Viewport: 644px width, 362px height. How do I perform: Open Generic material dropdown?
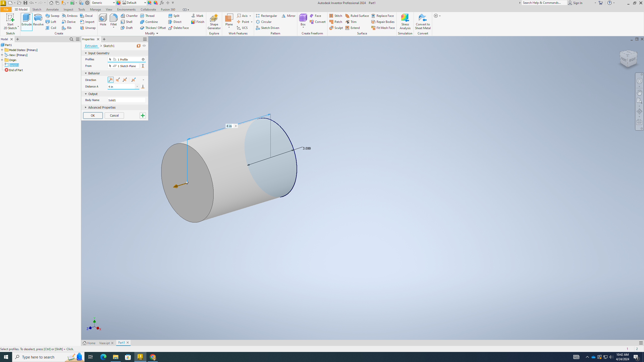pyautogui.click(x=114, y=3)
